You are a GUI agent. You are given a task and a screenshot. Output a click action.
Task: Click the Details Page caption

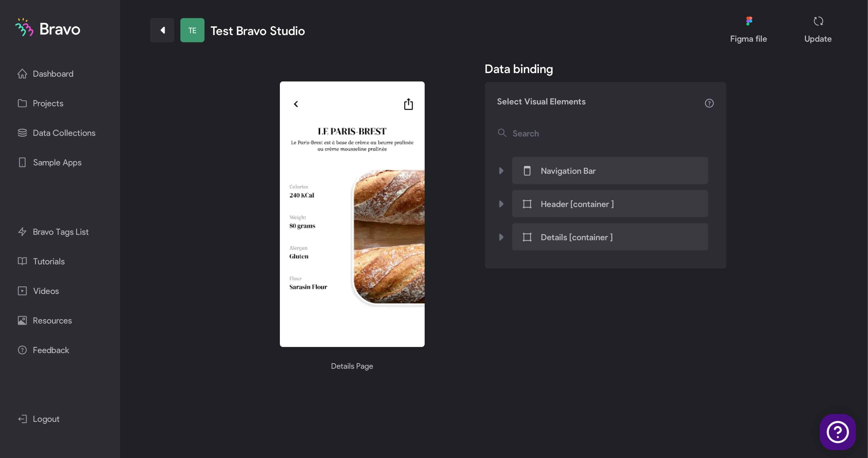352,366
